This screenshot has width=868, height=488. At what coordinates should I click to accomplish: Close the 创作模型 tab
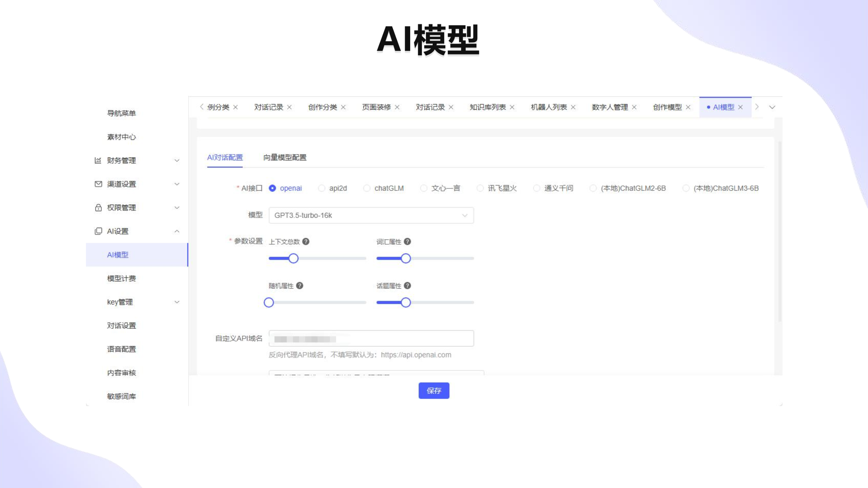pyautogui.click(x=688, y=107)
